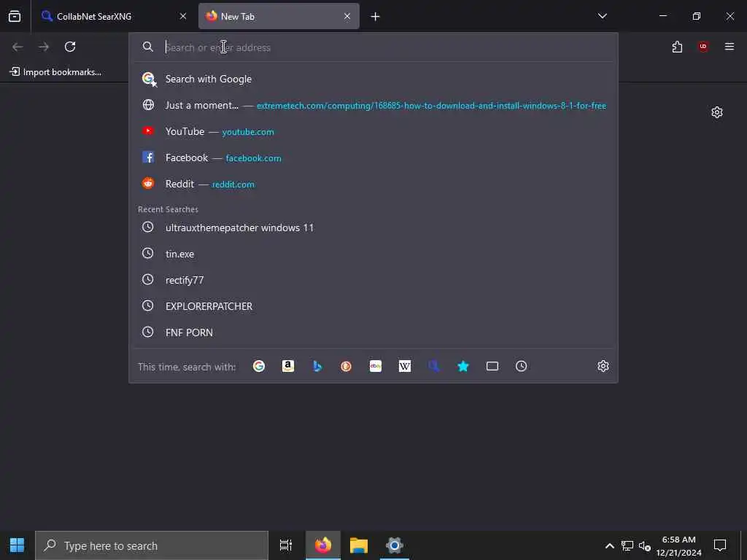
Task: Select recent search ultrauxthemepatcher windows 11
Action: point(373,227)
